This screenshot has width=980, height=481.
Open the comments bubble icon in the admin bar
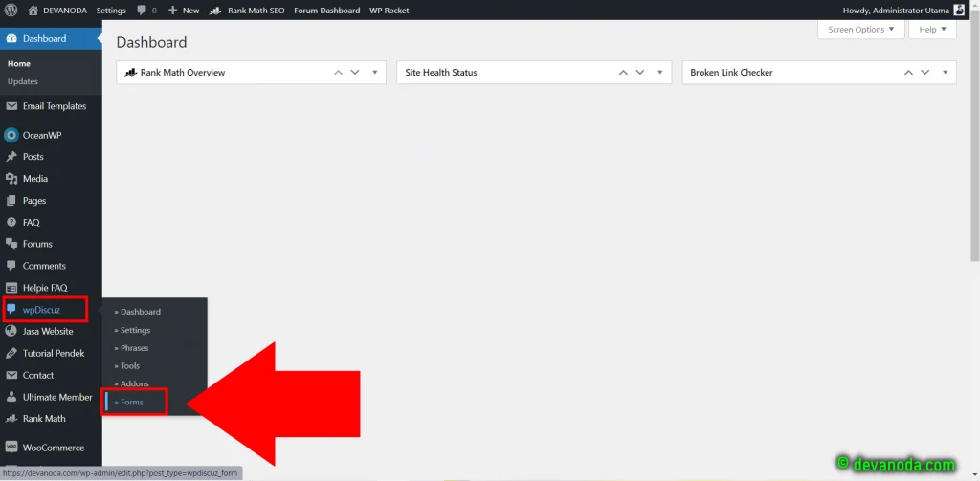point(142,10)
